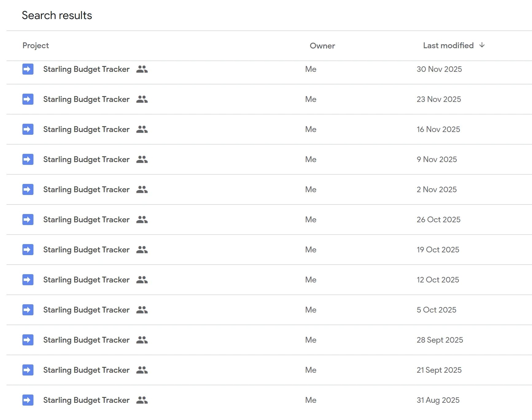Click the script icon for the 31 Aug project
Image resolution: width=532 pixels, height=420 pixels.
click(28, 400)
